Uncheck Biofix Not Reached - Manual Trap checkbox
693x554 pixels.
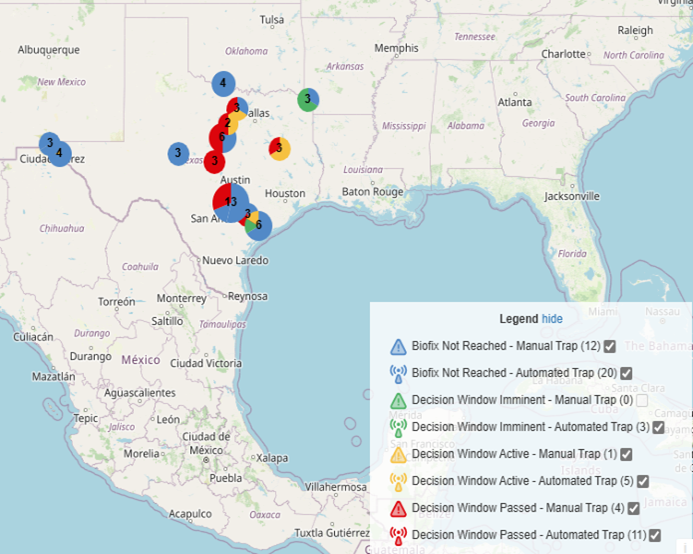pyautogui.click(x=609, y=346)
